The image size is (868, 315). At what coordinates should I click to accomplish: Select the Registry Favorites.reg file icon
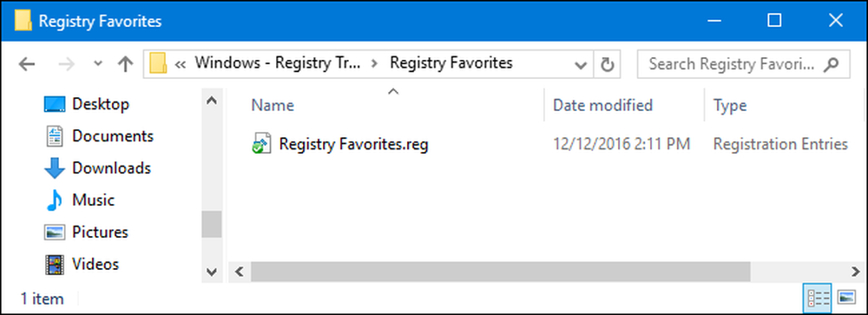[261, 144]
